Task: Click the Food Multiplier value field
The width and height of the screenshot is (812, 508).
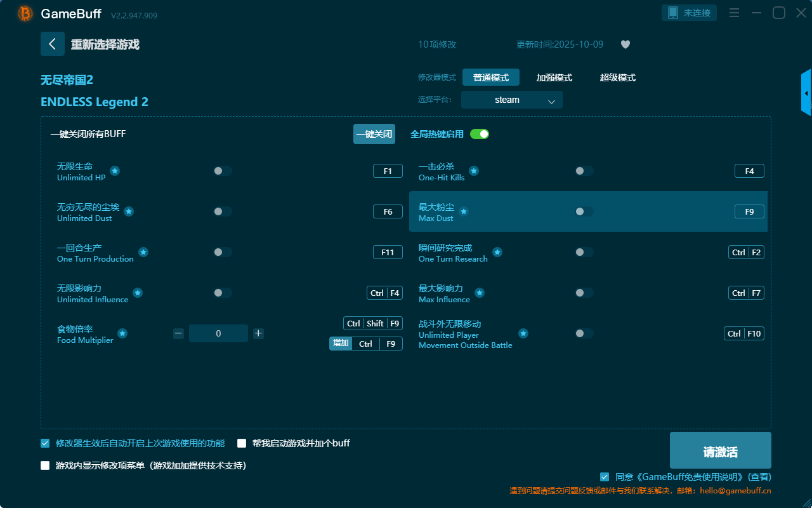Action: (218, 333)
